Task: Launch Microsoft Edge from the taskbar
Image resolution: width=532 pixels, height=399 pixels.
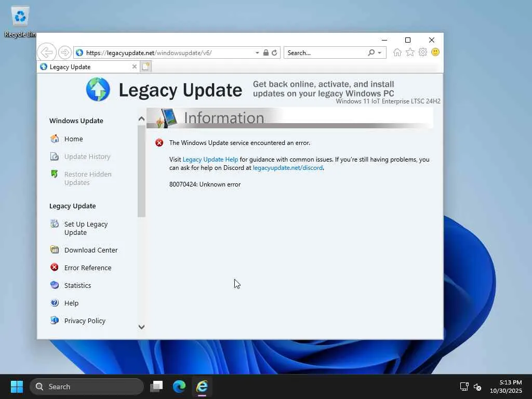Action: click(x=179, y=387)
